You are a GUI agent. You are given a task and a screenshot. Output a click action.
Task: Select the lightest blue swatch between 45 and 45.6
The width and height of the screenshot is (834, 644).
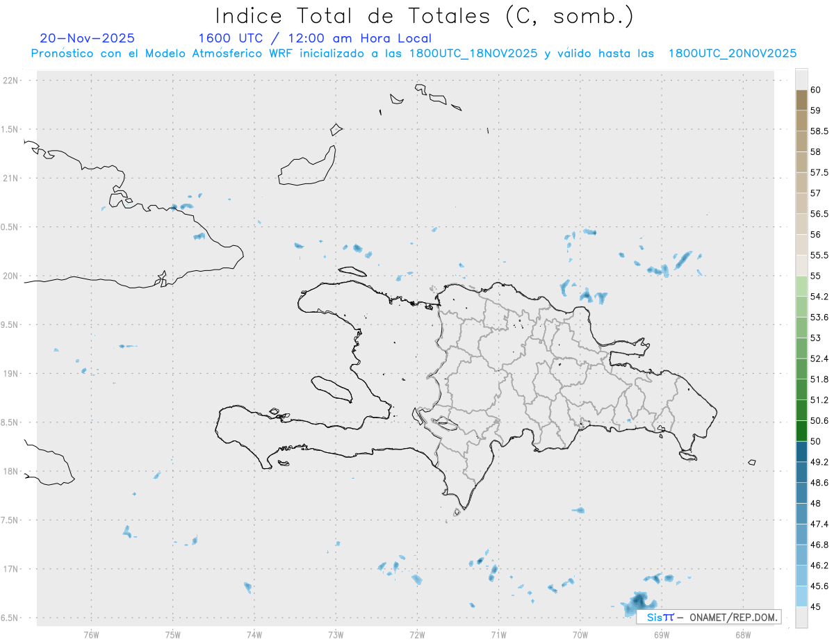(x=801, y=596)
